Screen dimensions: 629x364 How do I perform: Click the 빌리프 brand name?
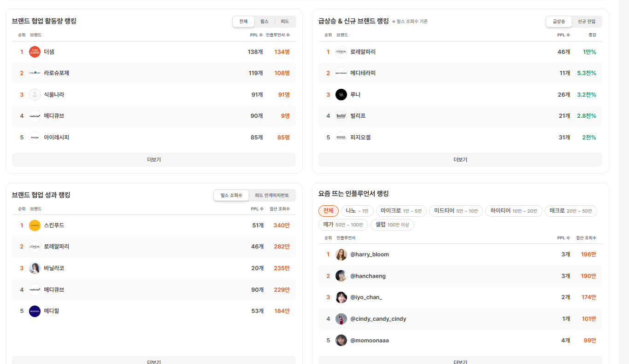(x=358, y=116)
